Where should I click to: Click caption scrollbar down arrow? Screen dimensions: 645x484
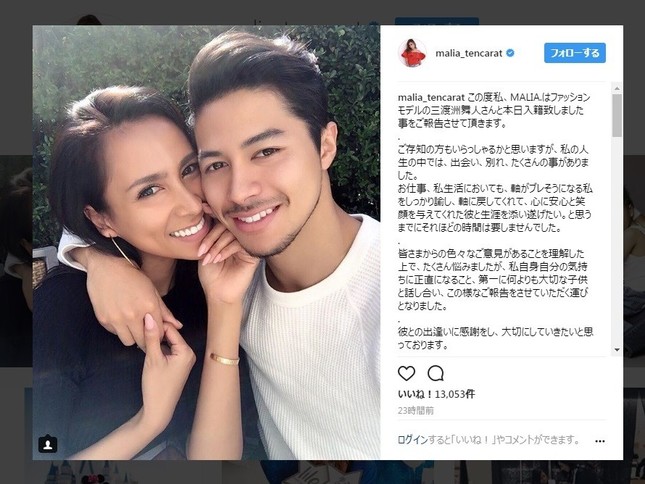tap(617, 350)
